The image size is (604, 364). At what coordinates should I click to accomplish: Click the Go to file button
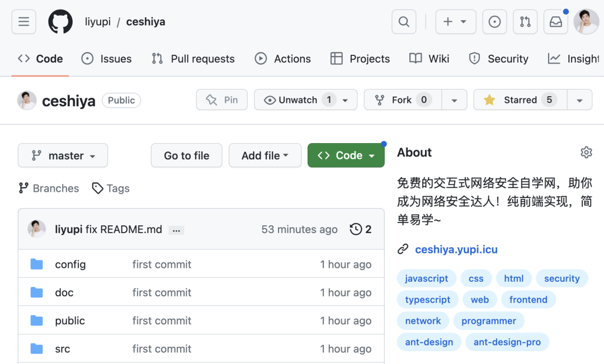tap(186, 155)
